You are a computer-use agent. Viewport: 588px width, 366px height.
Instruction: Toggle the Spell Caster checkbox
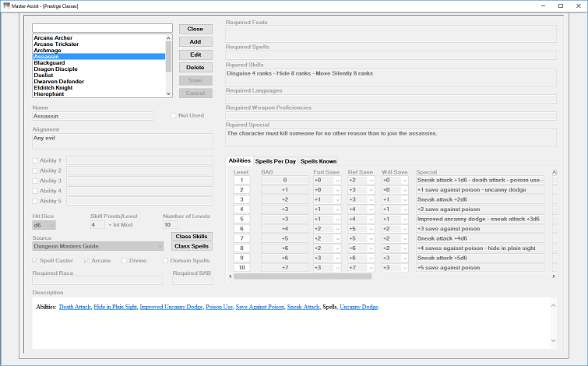35,260
